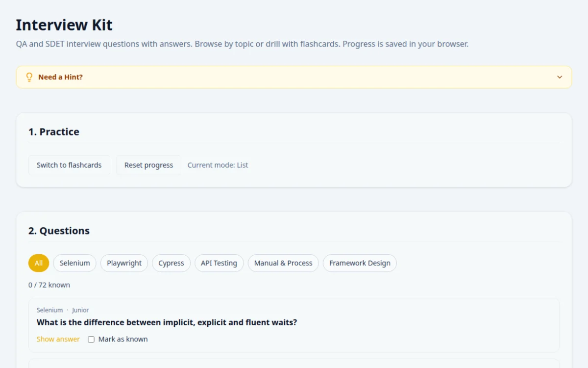Filter questions by Cypress
Viewport: 588px width, 368px height.
point(171,263)
